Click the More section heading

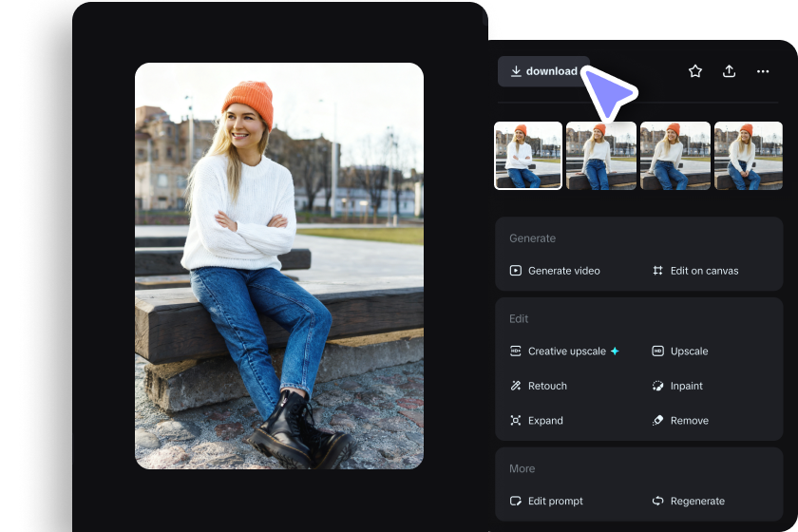click(522, 468)
